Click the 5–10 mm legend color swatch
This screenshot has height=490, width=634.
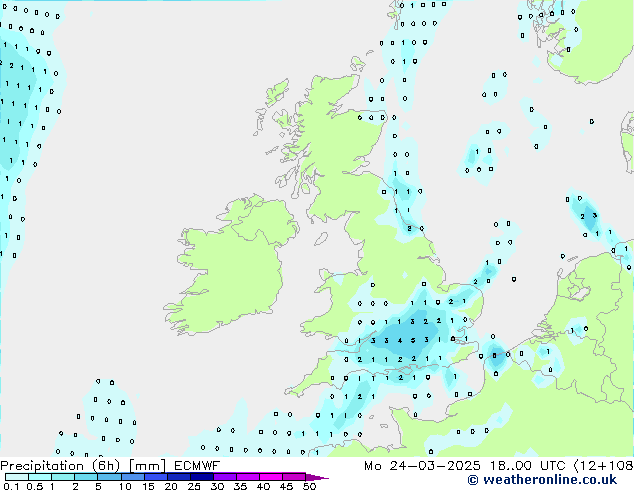coord(109,477)
